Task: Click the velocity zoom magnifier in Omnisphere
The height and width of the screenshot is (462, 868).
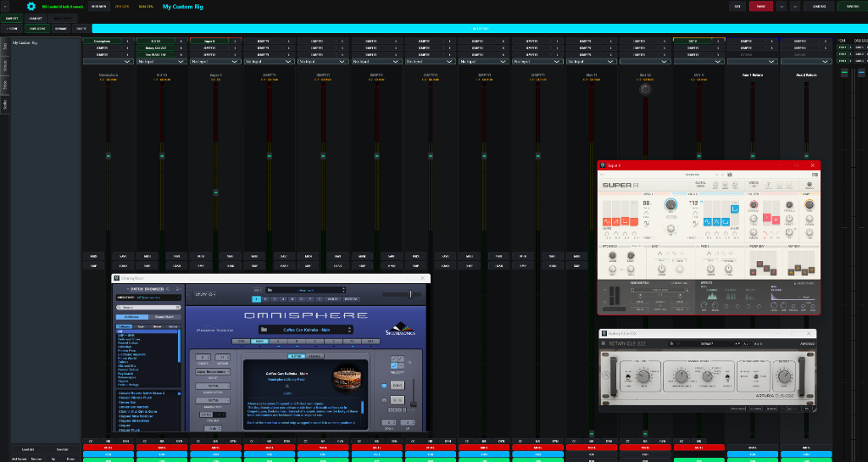Action: 409,363
